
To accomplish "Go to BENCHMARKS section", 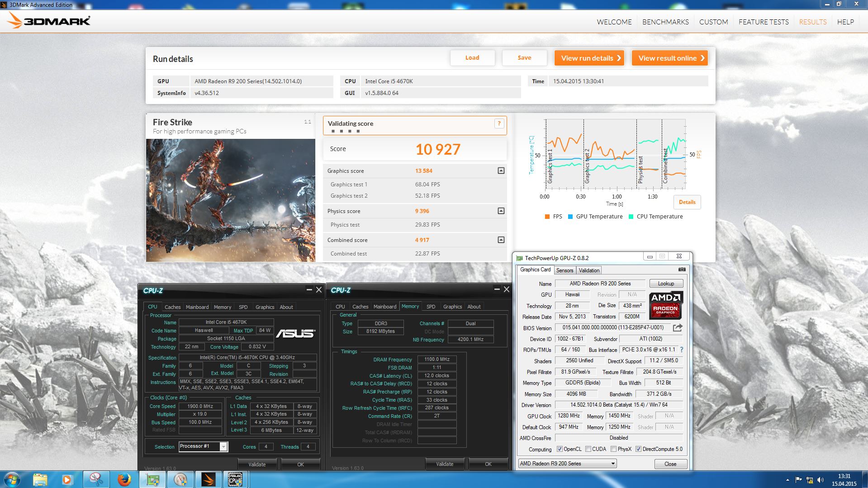I will click(665, 22).
